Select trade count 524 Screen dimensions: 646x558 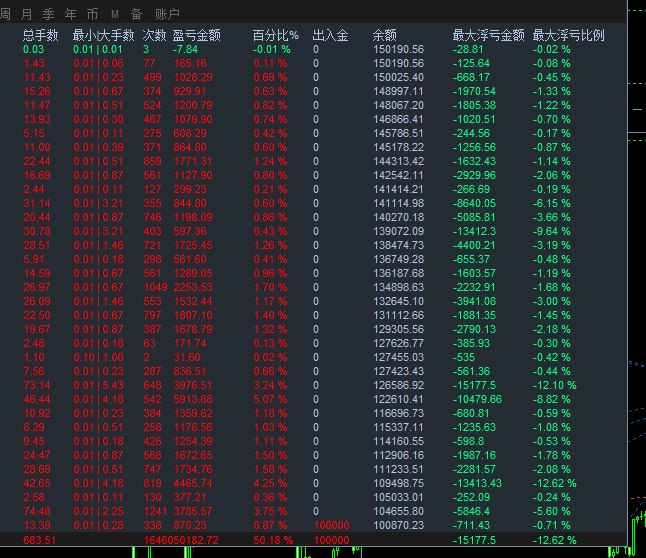pos(152,106)
